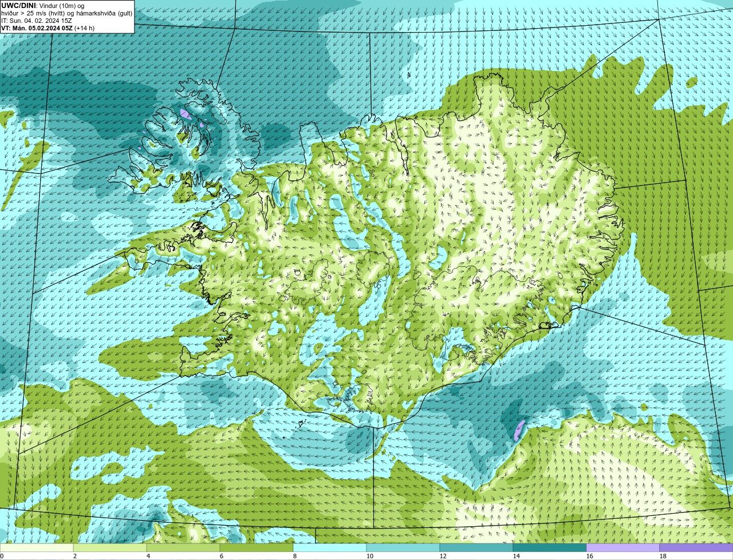Click the legend scale label '4'
This screenshot has height=560, width=733.
coord(148,556)
